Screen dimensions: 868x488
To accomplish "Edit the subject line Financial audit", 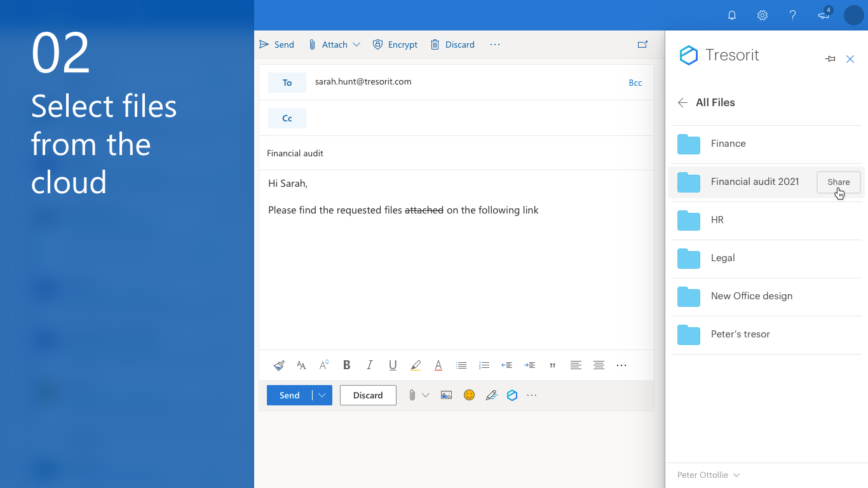I will pos(456,153).
